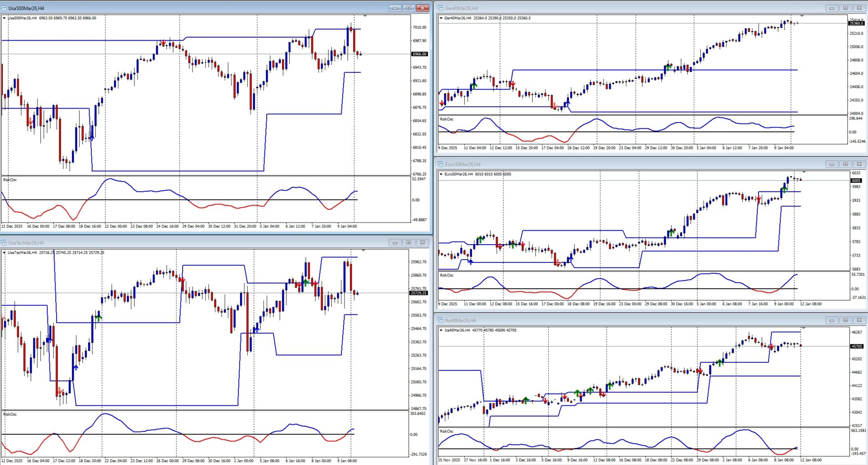Viewport: 868px width, 465px height.
Task: Maximize the Ger40Mar26 chart window
Action: [x=845, y=8]
